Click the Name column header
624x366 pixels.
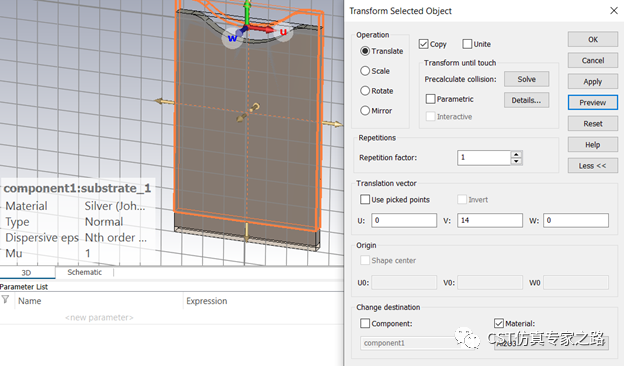point(29,301)
